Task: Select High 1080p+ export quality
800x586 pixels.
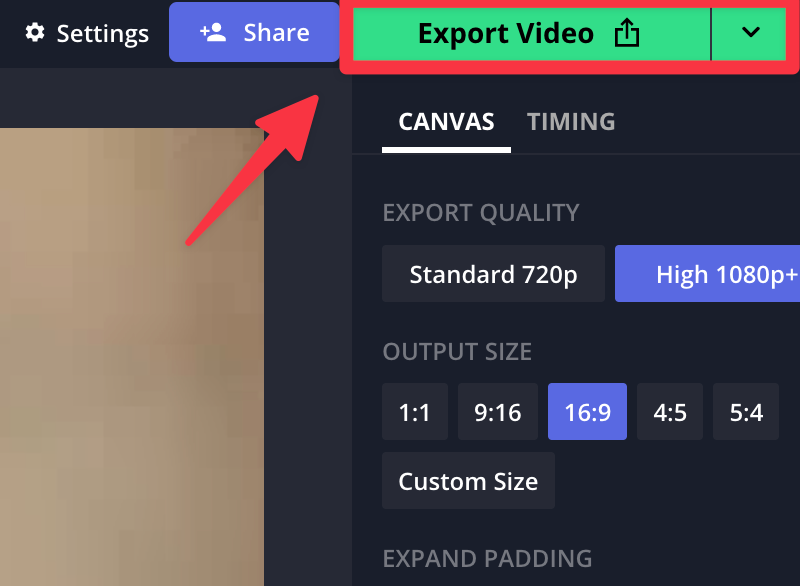Action: [708, 274]
